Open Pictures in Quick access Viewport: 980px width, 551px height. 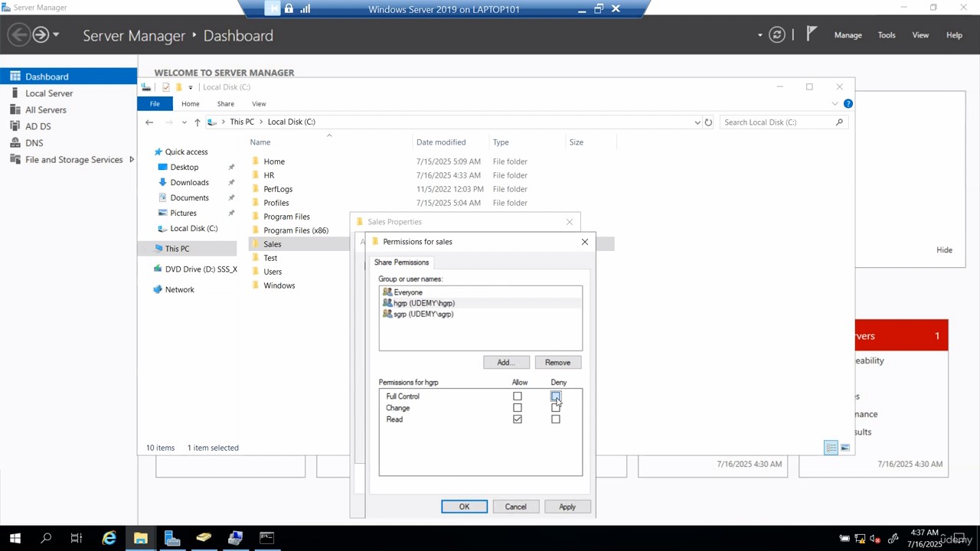click(x=183, y=213)
